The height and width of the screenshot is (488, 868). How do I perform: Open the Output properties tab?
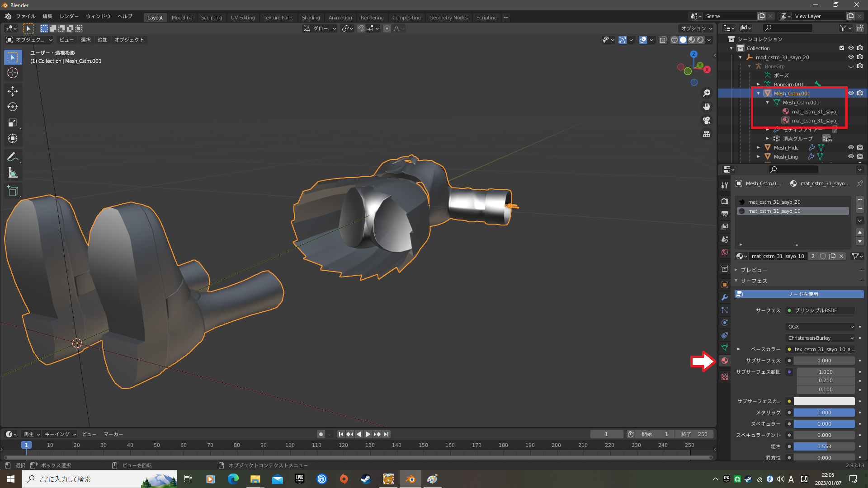(725, 214)
